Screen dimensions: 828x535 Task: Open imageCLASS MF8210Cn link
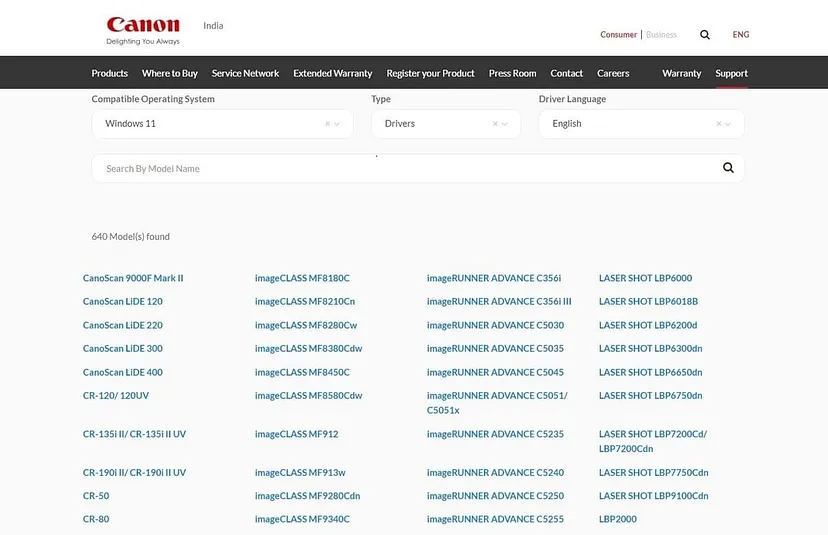[x=305, y=301]
